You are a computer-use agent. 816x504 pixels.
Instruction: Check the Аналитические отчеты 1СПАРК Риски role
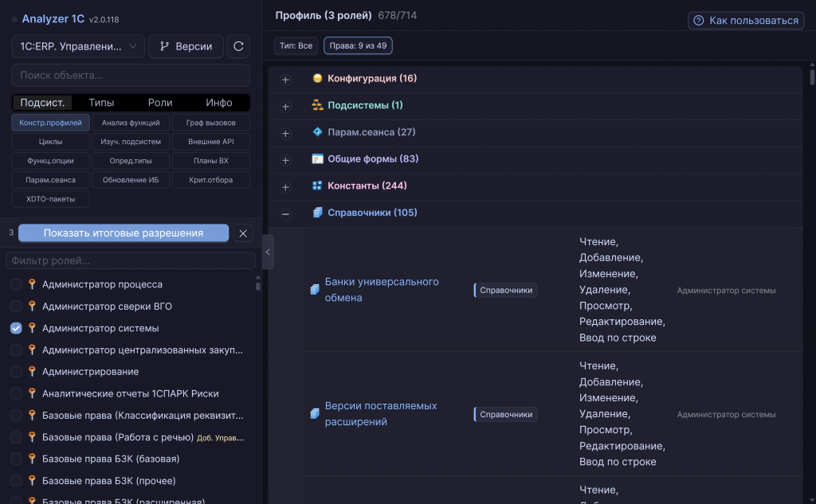click(16, 394)
